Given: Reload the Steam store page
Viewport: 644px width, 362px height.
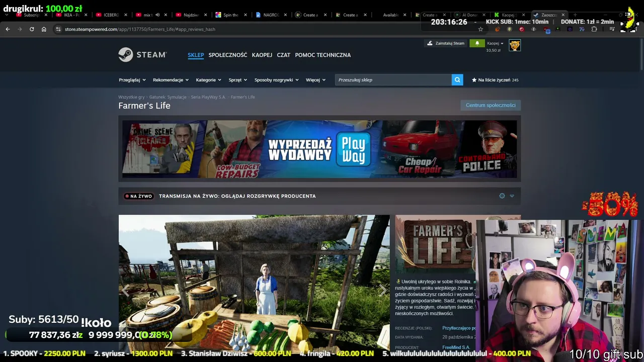Looking at the screenshot, I should click(32, 29).
